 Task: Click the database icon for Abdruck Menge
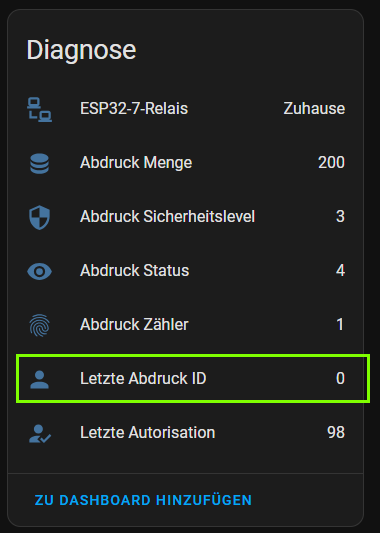(39, 164)
